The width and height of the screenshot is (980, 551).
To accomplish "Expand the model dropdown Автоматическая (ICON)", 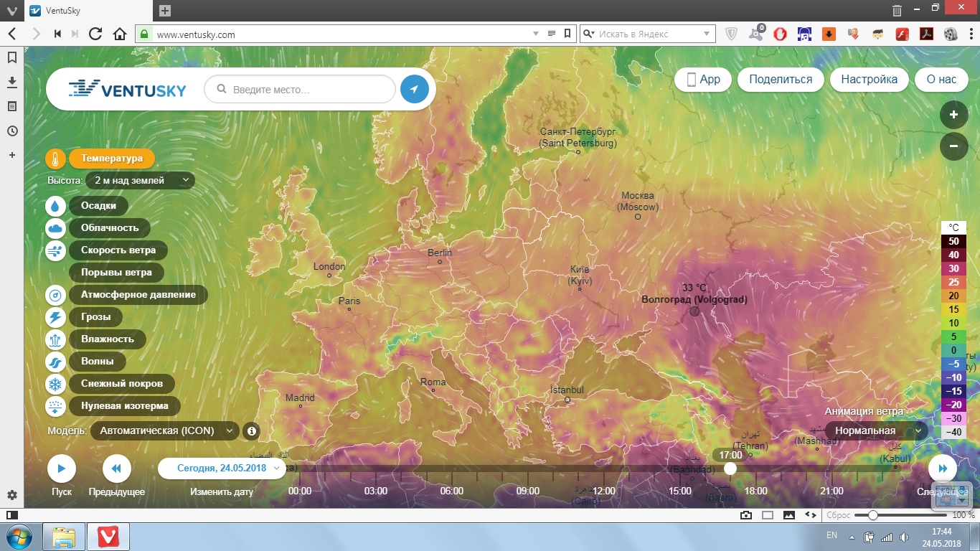I will (x=165, y=431).
